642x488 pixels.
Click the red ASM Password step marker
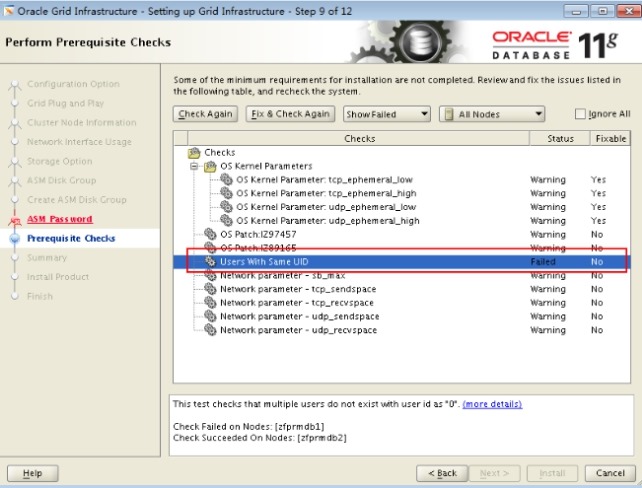[15, 221]
